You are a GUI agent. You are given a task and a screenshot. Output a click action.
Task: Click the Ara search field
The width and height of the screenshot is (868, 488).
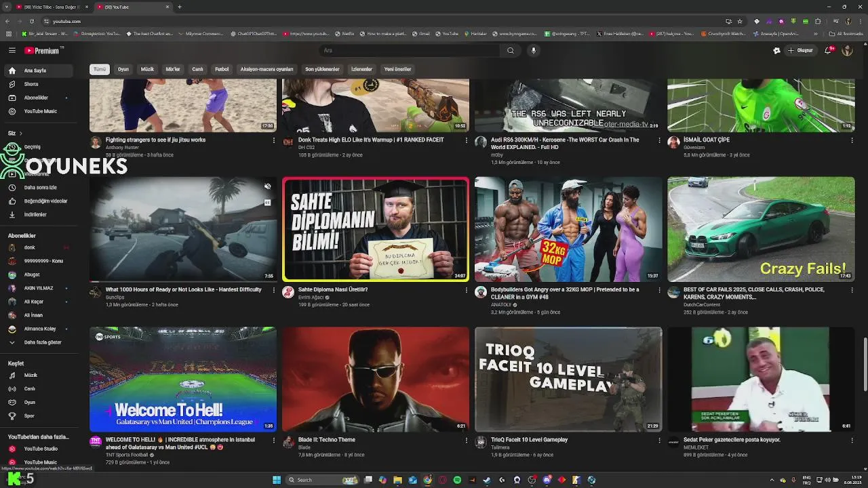410,50
